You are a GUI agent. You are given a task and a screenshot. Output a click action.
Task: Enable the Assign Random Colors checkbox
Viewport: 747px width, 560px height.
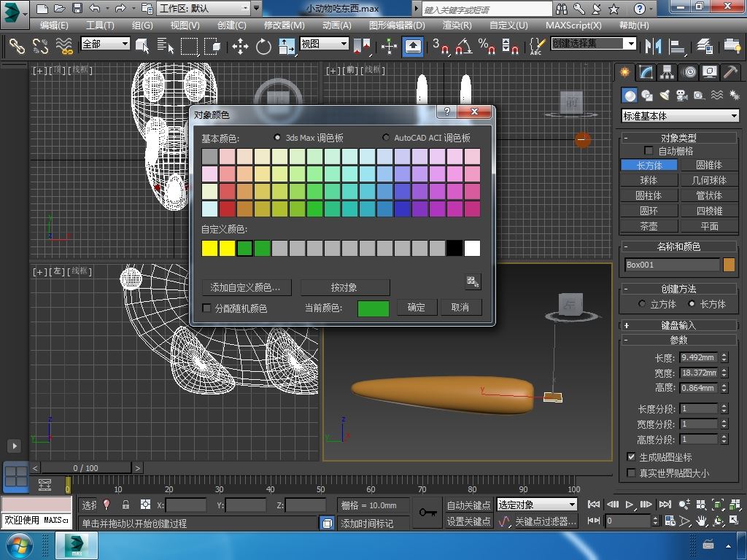206,308
